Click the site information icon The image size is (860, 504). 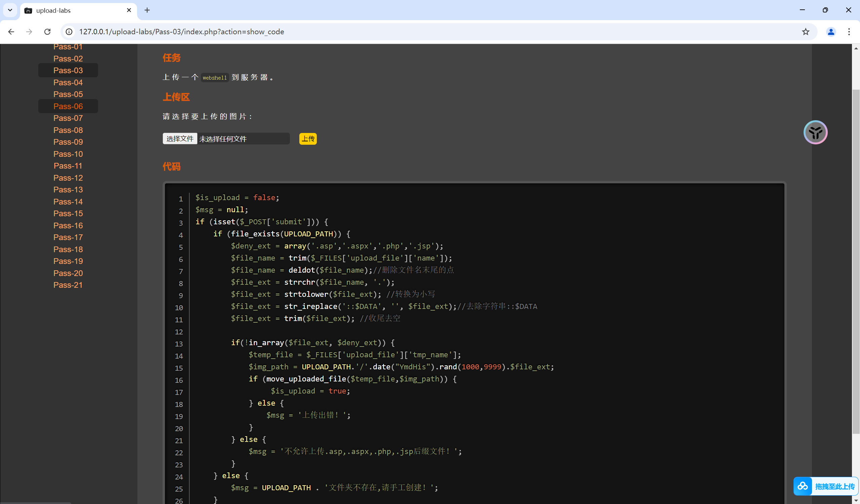(69, 32)
